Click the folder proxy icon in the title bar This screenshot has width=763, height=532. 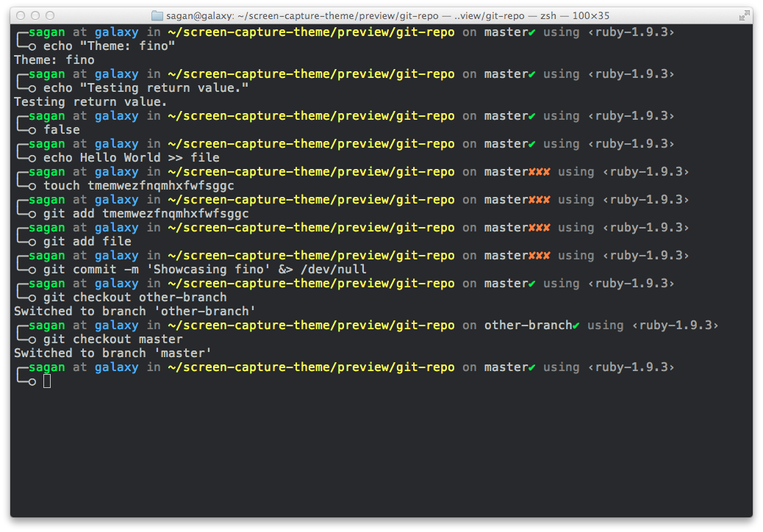click(157, 15)
